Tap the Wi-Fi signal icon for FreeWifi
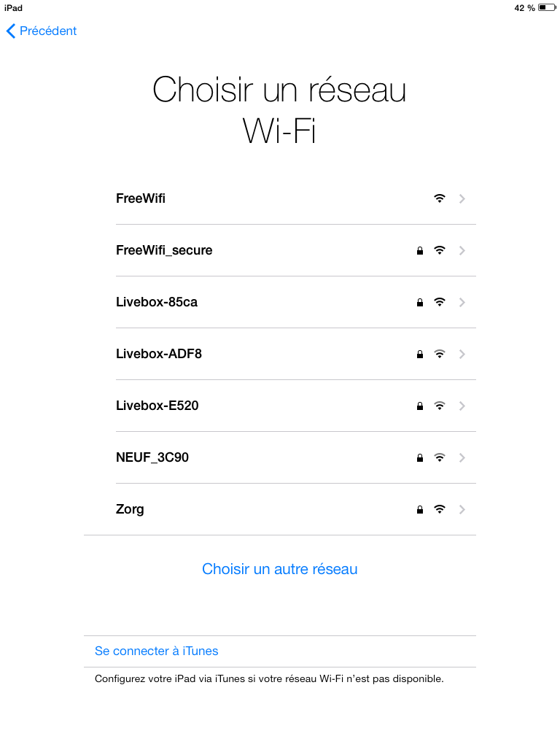560x747 pixels. pos(439,198)
